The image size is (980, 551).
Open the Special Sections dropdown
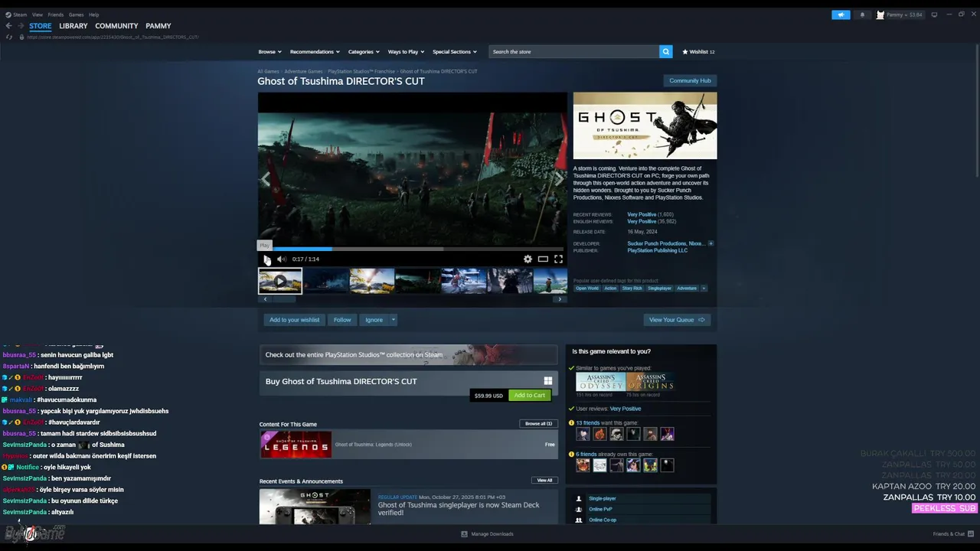pyautogui.click(x=454, y=52)
